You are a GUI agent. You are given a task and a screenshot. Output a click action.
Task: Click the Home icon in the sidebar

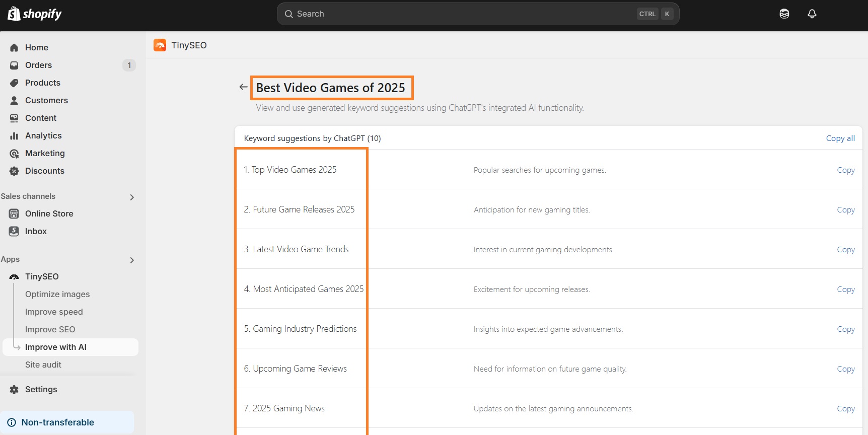[14, 47]
